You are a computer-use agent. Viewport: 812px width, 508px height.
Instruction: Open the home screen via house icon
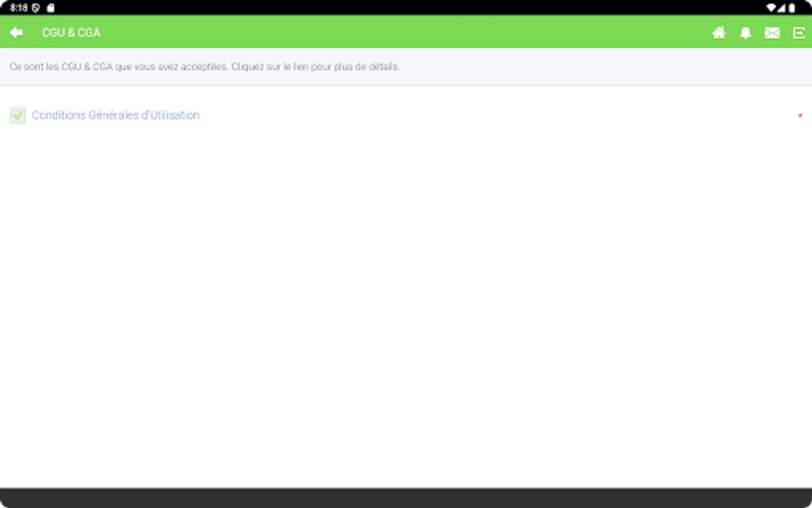click(x=718, y=32)
